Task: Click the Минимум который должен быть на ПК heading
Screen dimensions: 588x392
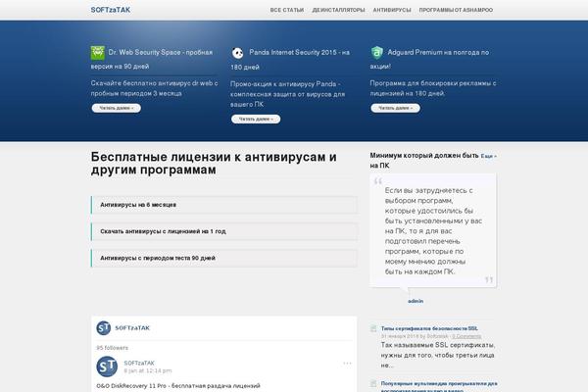Action: 424,161
